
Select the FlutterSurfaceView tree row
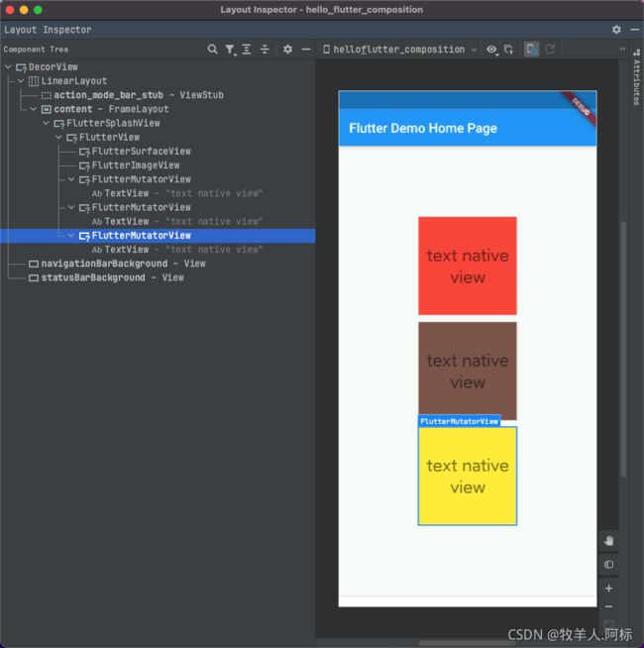coord(158,151)
